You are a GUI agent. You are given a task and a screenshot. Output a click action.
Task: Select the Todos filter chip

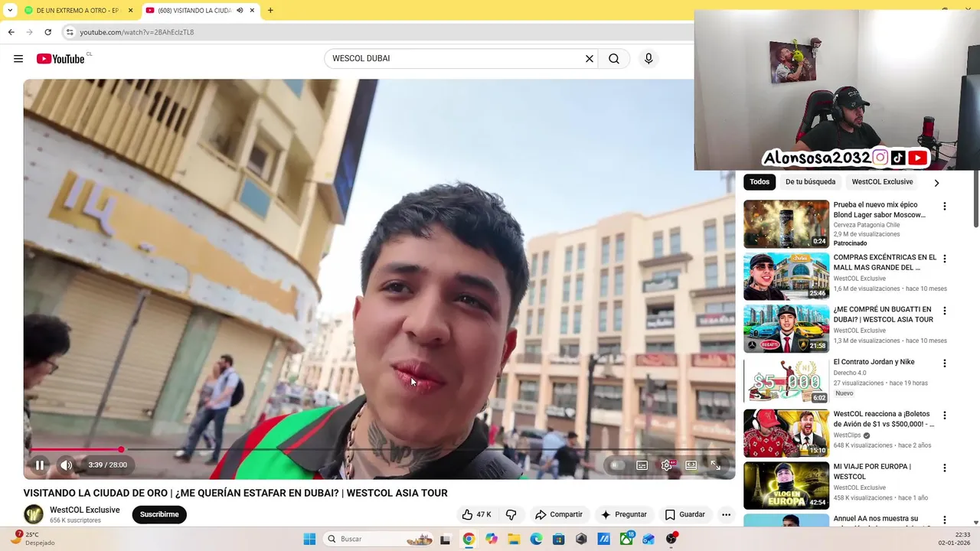[x=759, y=181]
